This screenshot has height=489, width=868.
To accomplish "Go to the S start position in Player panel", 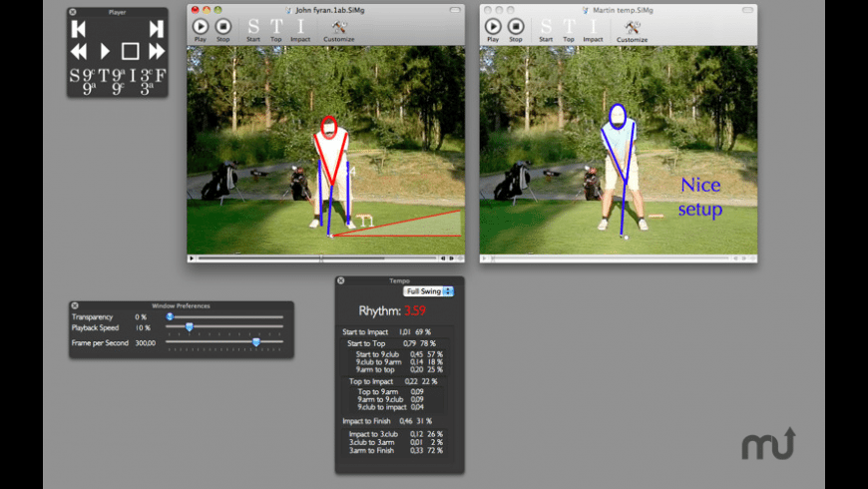I will [75, 75].
